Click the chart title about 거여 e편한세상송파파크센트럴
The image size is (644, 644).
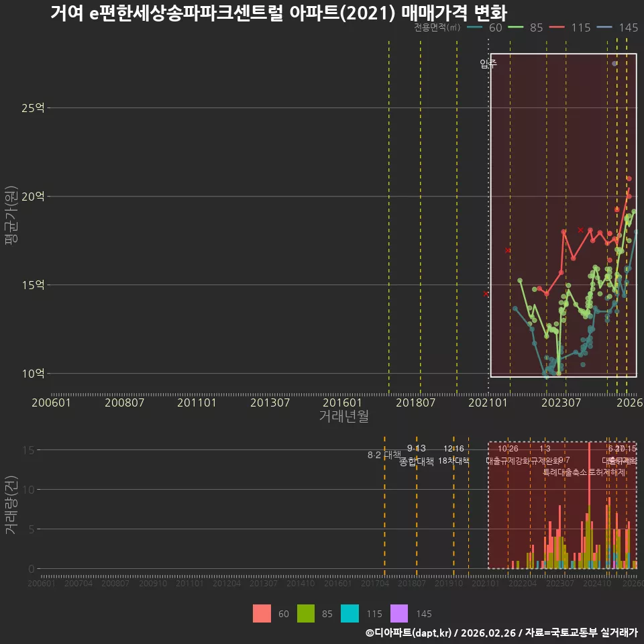(x=279, y=13)
